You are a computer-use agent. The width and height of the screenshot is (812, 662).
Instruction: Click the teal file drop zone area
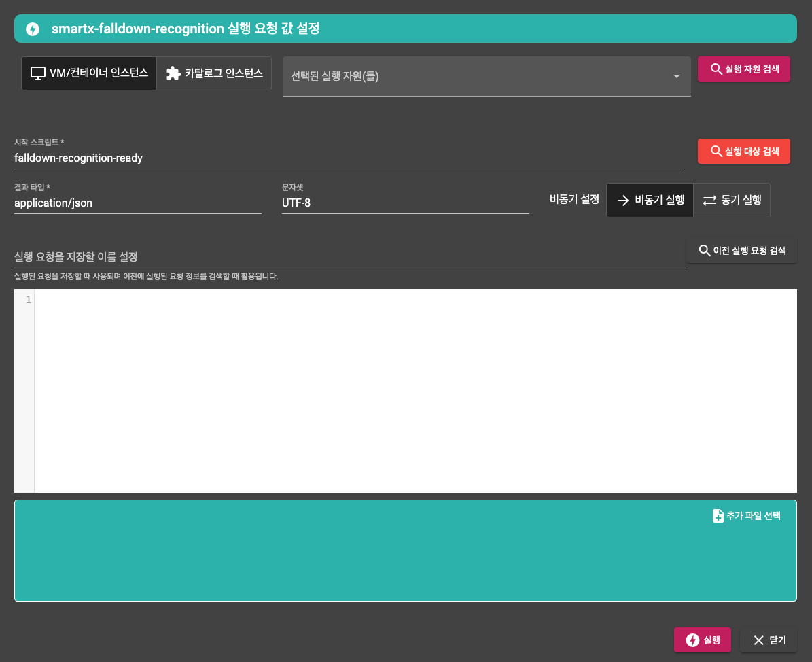click(x=405, y=557)
